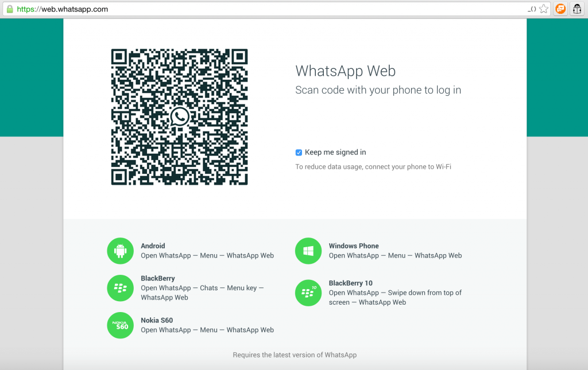The height and width of the screenshot is (370, 588).
Task: Click the Android instructions text
Action: pos(207,256)
